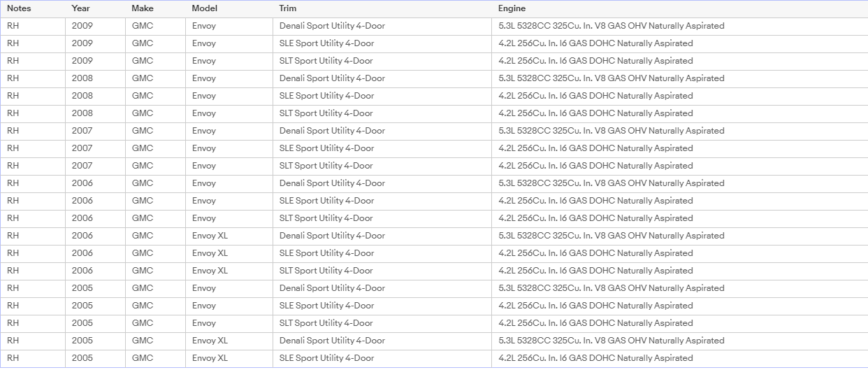Click the 2007 SLE row GMC cell

coord(156,148)
